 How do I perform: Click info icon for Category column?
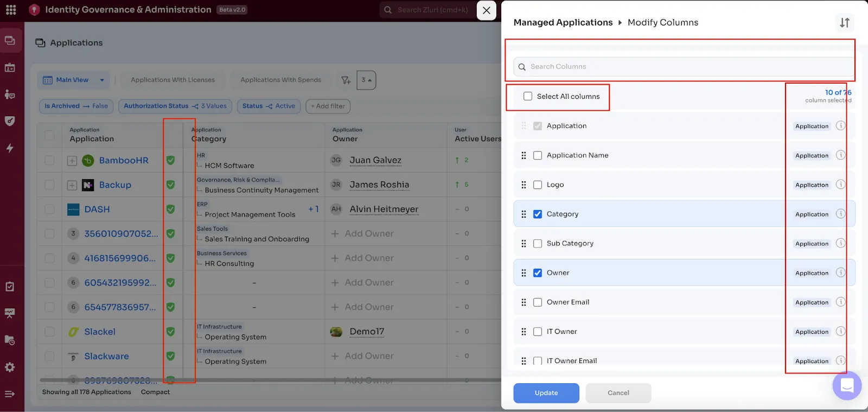[840, 214]
